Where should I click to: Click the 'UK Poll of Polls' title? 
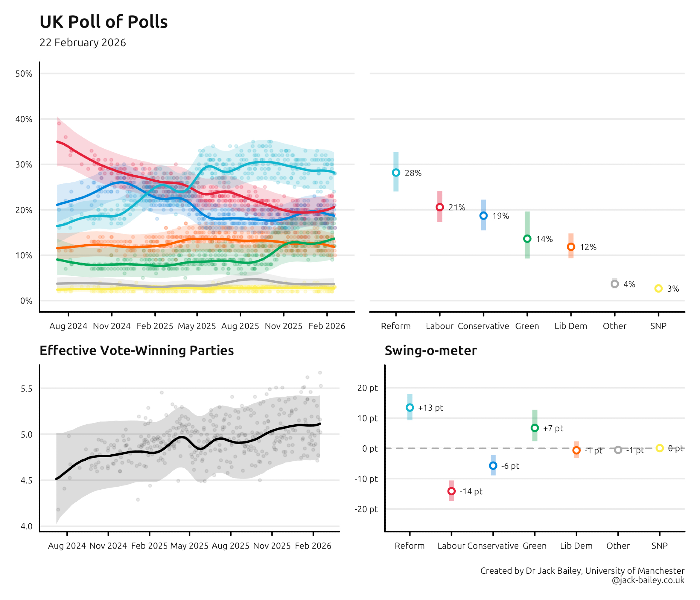point(104,22)
